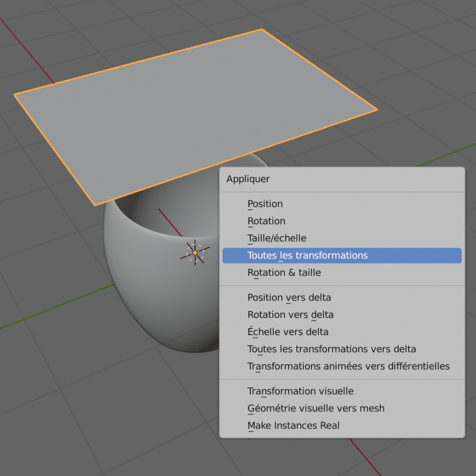This screenshot has height=476, width=476.
Task: Click the red X axis line
Action: click(28, 52)
